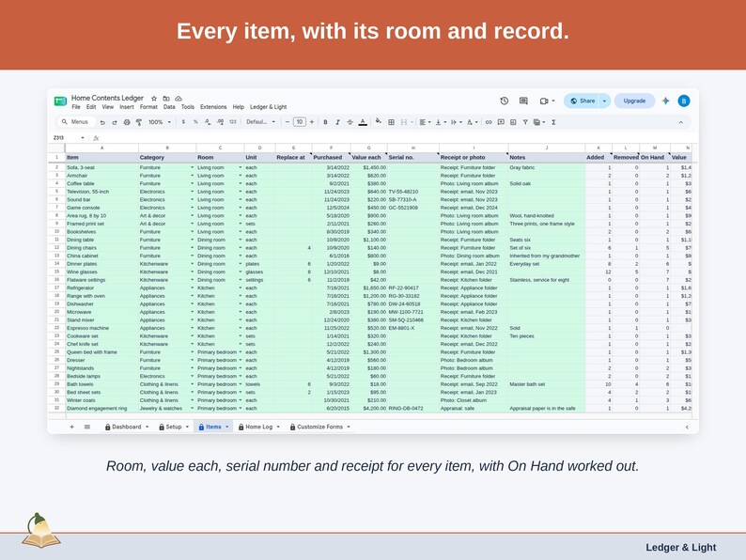The width and height of the screenshot is (746, 560).
Task: Click the Insert comment icon
Action: point(501,122)
